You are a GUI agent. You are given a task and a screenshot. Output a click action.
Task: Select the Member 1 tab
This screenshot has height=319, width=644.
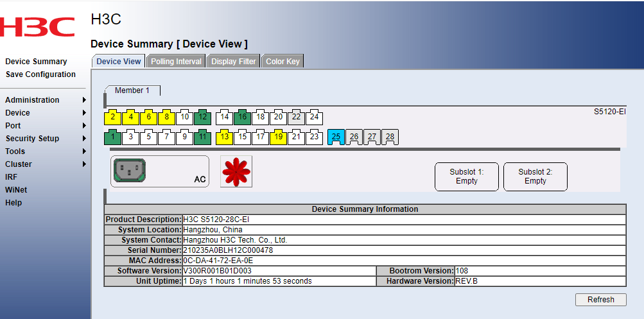coord(132,91)
